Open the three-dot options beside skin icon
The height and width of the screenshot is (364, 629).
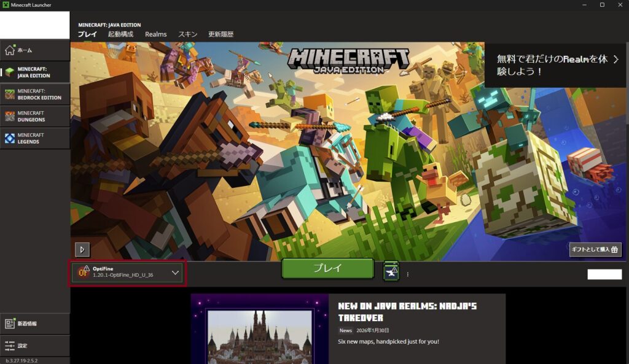coord(408,274)
